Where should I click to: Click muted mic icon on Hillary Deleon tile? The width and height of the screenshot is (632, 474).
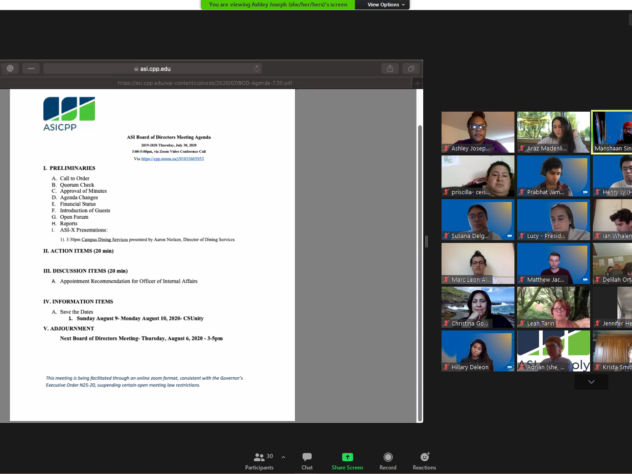pos(446,367)
